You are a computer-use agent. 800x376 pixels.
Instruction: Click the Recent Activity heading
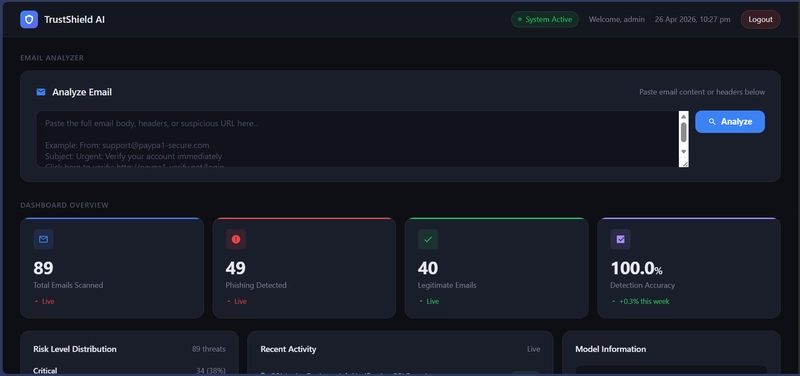[288, 349]
